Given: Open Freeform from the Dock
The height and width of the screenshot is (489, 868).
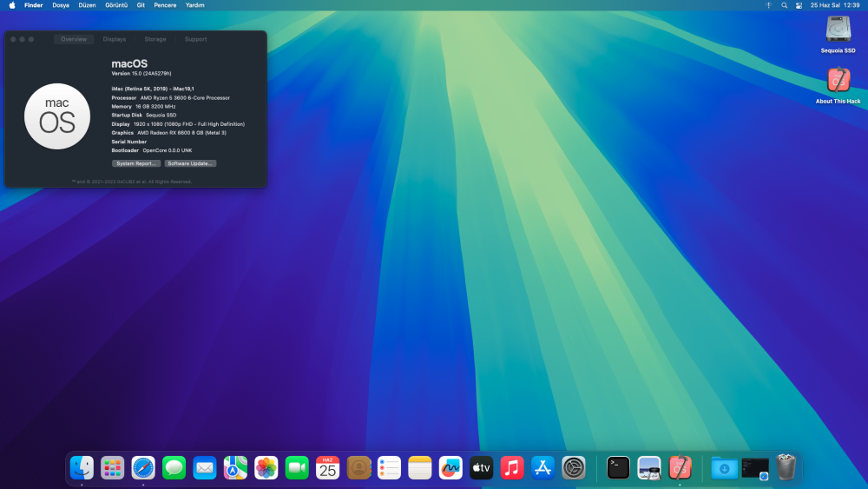Looking at the screenshot, I should click(450, 468).
